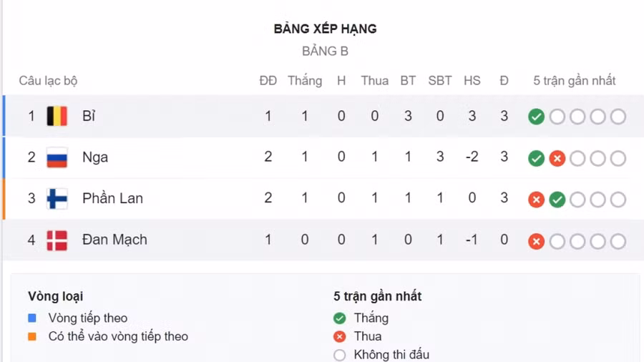Screen dimensions: 644x362
Task: Click the Bỉ team name
Action: pyautogui.click(x=89, y=116)
